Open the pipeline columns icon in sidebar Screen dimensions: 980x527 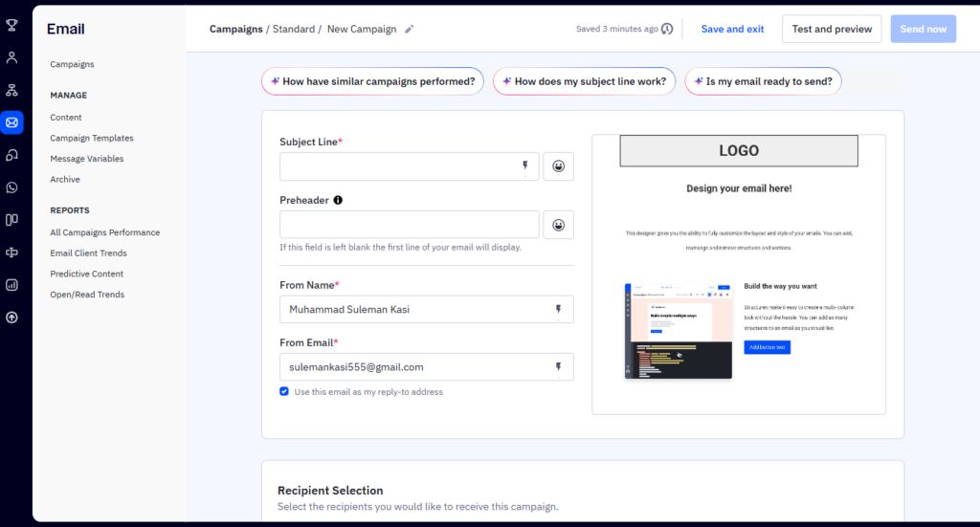click(x=11, y=220)
